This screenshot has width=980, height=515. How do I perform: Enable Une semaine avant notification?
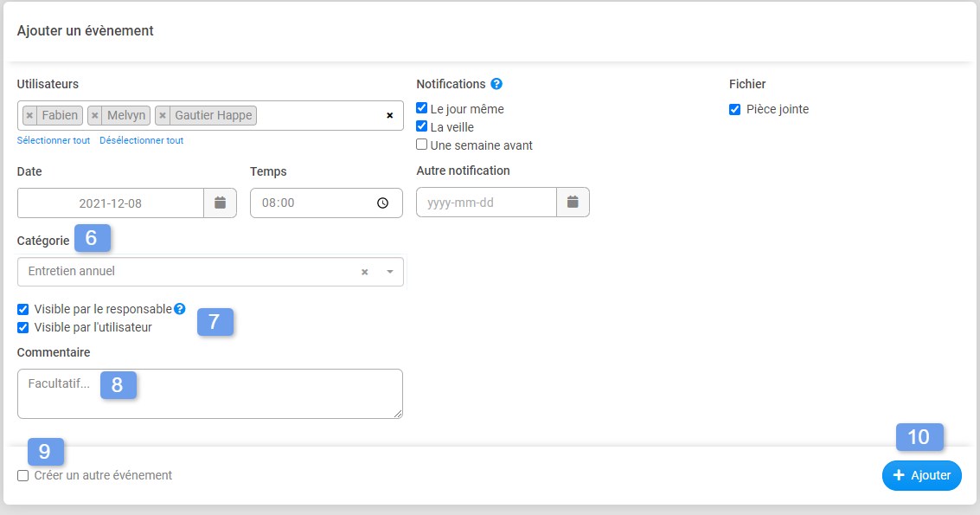[422, 145]
